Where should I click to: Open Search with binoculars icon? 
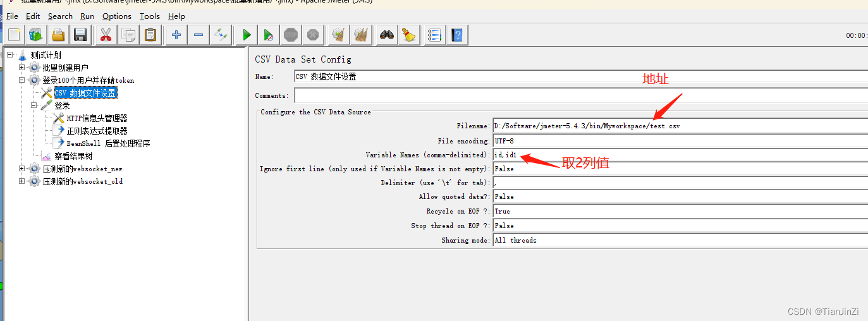pos(387,35)
